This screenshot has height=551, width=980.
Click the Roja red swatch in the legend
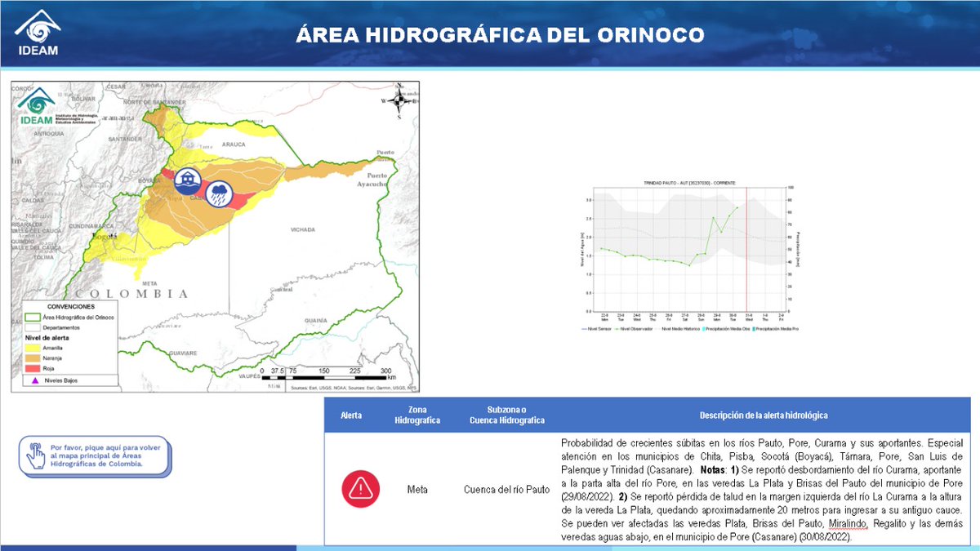click(x=33, y=369)
